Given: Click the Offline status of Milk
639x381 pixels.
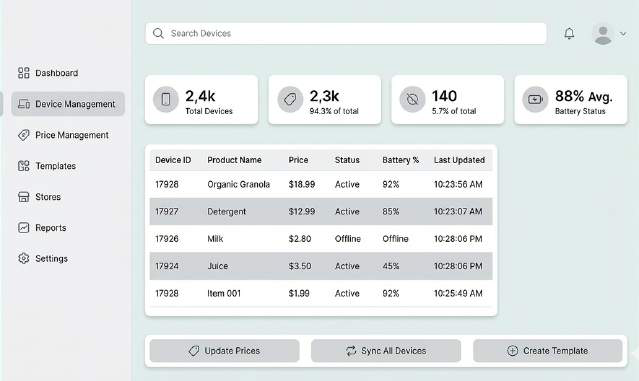Looking at the screenshot, I should point(348,239).
